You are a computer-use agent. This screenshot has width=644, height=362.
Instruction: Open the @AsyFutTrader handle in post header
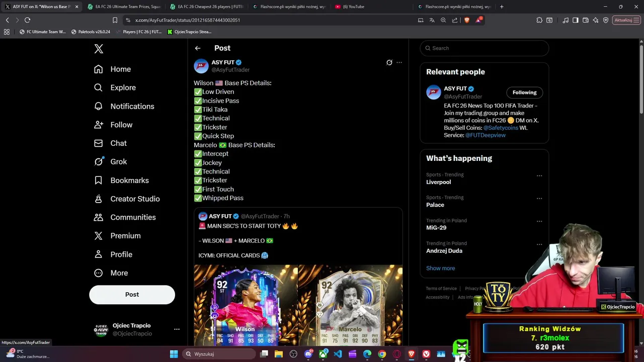coord(230,70)
